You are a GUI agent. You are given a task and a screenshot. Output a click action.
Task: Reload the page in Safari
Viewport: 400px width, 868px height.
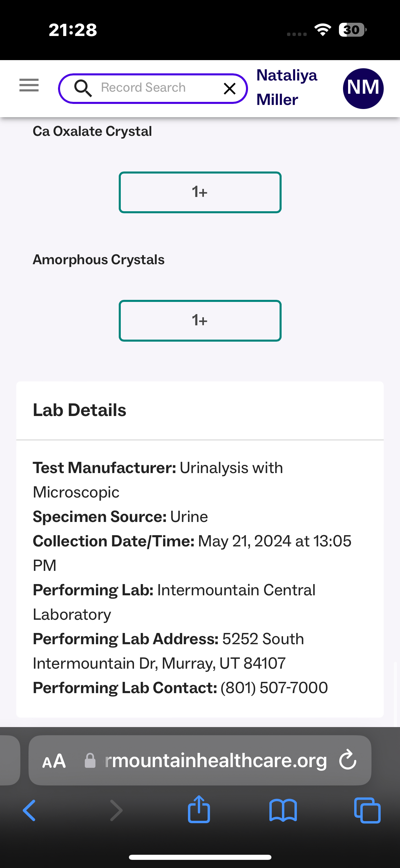348,760
